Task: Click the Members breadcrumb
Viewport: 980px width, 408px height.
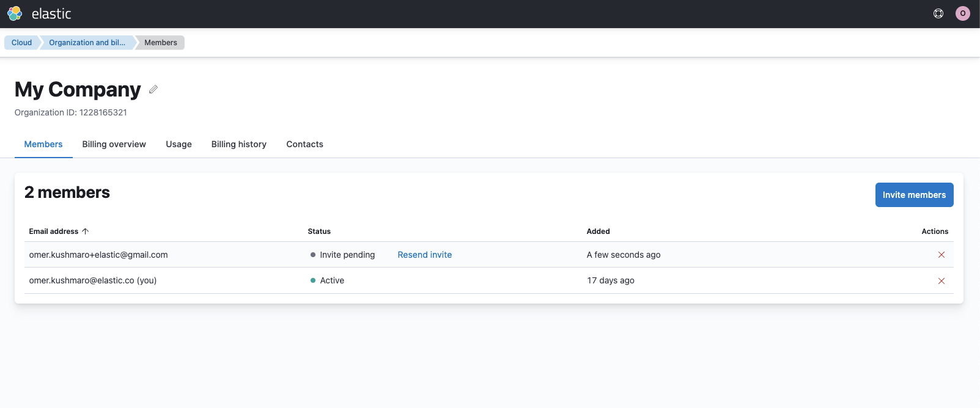Action: tap(161, 43)
